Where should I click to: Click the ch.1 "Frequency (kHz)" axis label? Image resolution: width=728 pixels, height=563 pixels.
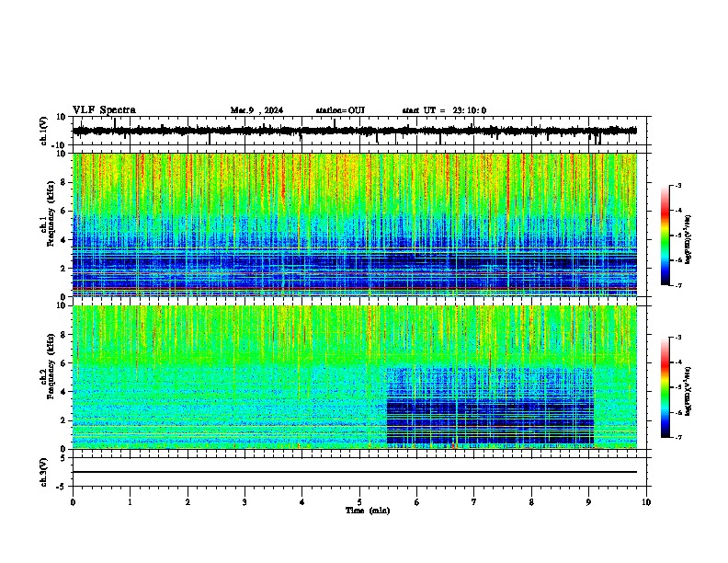[51, 213]
